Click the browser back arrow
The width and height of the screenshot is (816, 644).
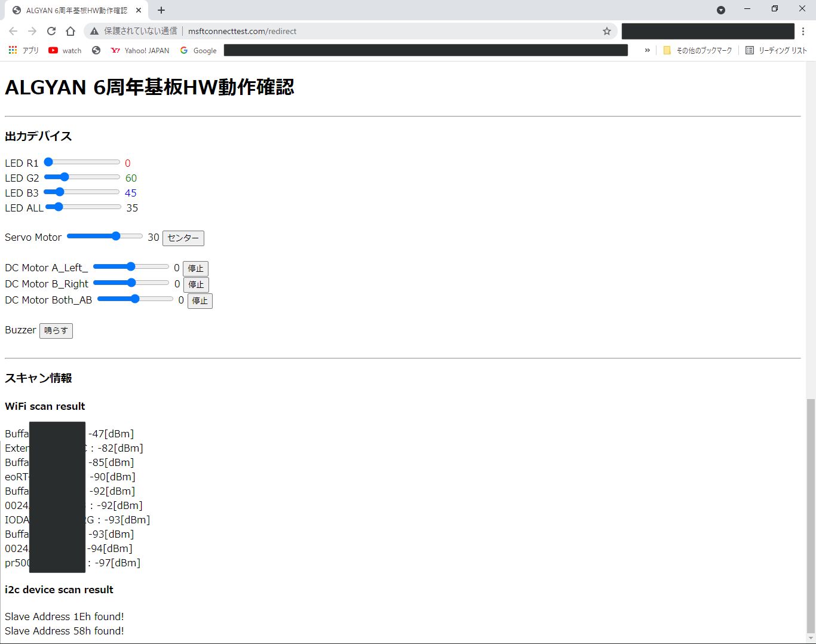[13, 31]
